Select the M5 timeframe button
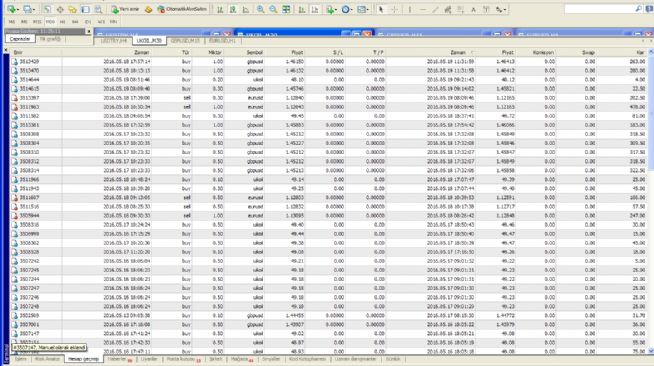The width and height of the screenshot is (654, 366). tap(24, 22)
